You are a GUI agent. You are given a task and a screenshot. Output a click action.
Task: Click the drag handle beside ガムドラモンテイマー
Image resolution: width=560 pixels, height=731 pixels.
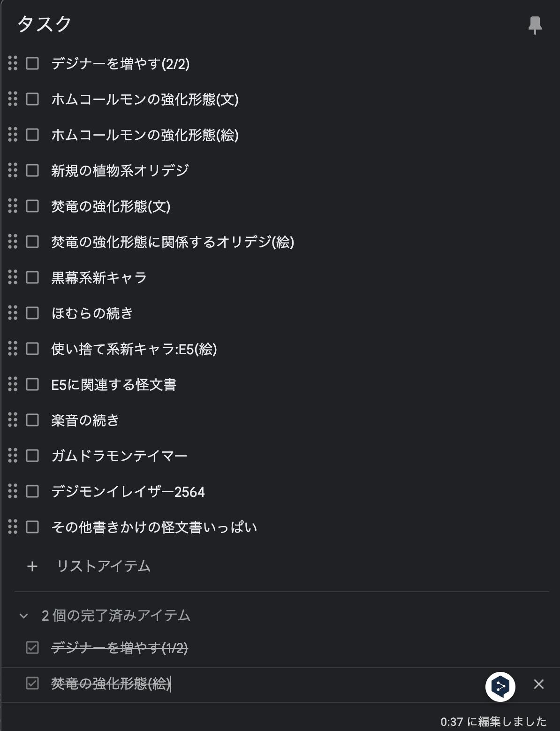click(x=13, y=455)
